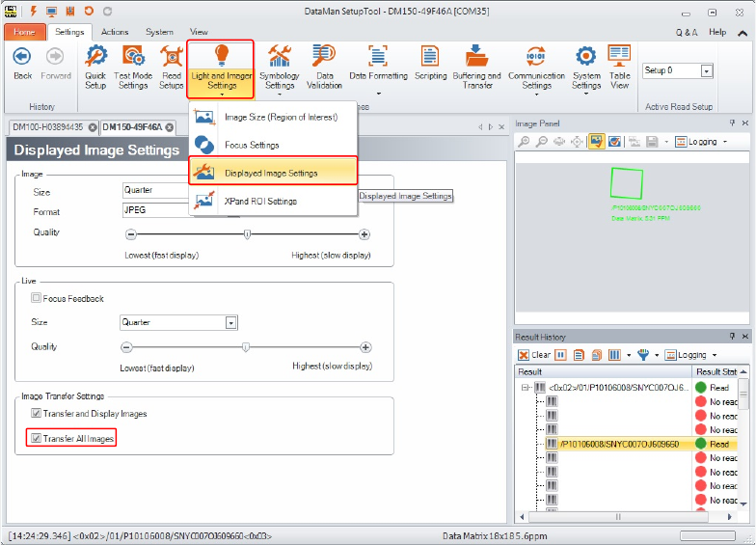Toggle Transfer All Images checkbox
This screenshot has width=756, height=545.
point(36,438)
